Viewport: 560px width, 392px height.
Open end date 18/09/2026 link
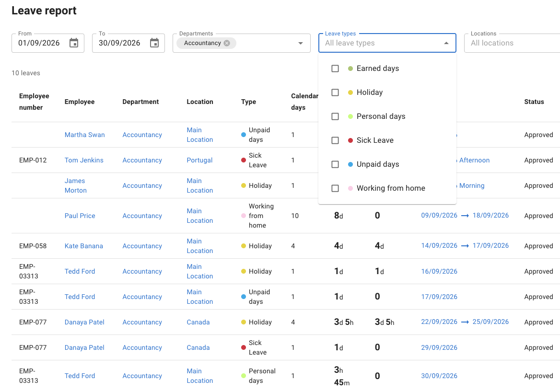(490, 215)
